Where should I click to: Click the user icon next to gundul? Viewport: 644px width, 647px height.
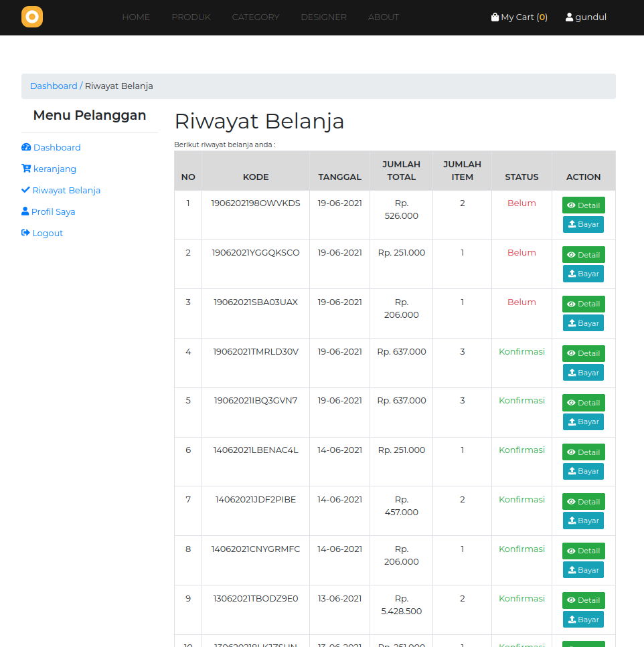(568, 17)
